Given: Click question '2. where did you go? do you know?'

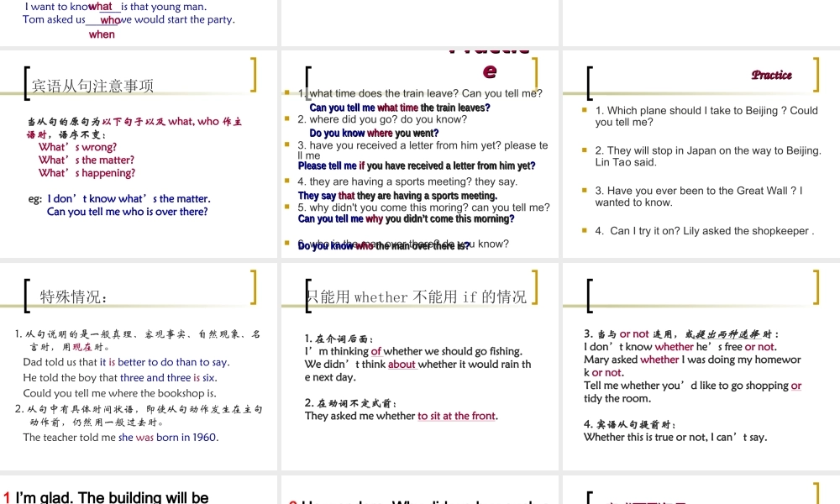Looking at the screenshot, I should tap(382, 119).
